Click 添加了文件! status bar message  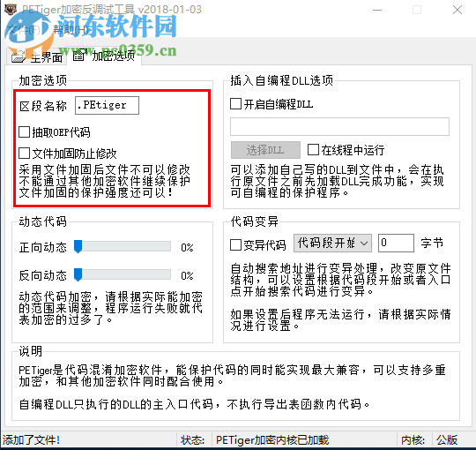pos(31,440)
